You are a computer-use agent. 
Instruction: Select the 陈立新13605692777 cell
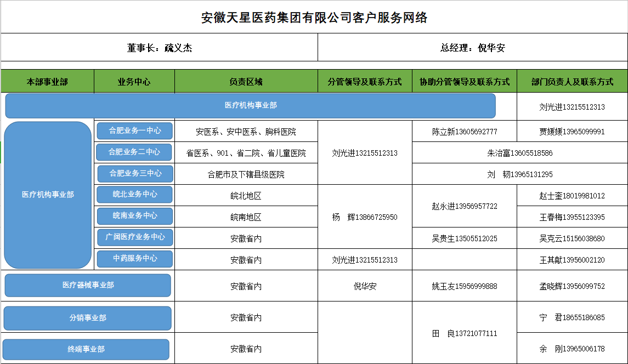coord(465,132)
